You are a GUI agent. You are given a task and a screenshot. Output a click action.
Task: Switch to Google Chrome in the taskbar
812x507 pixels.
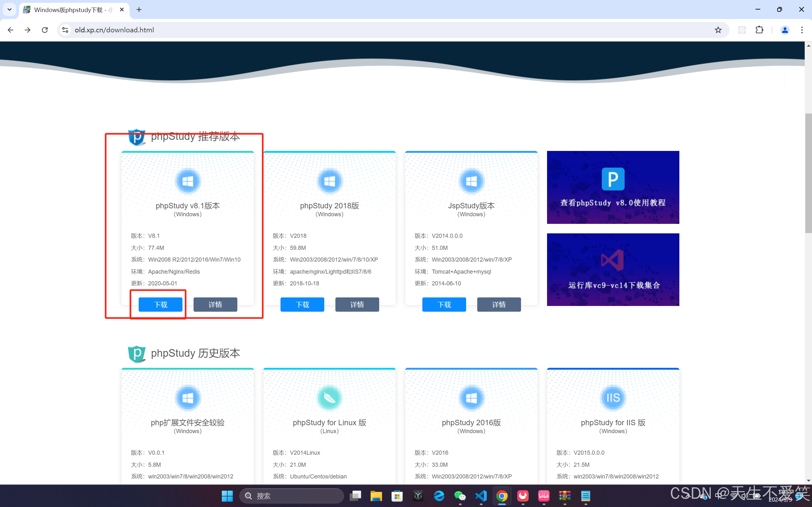502,496
